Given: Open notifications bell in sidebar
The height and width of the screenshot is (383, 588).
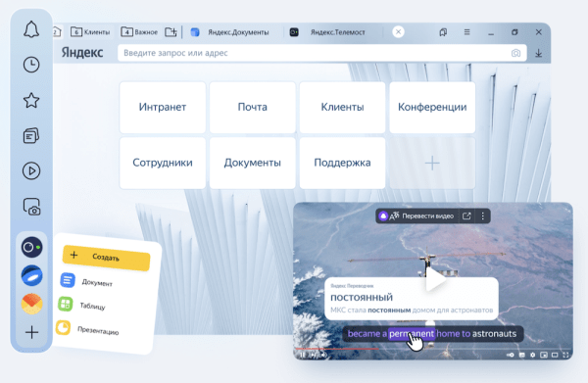Looking at the screenshot, I should [31, 29].
